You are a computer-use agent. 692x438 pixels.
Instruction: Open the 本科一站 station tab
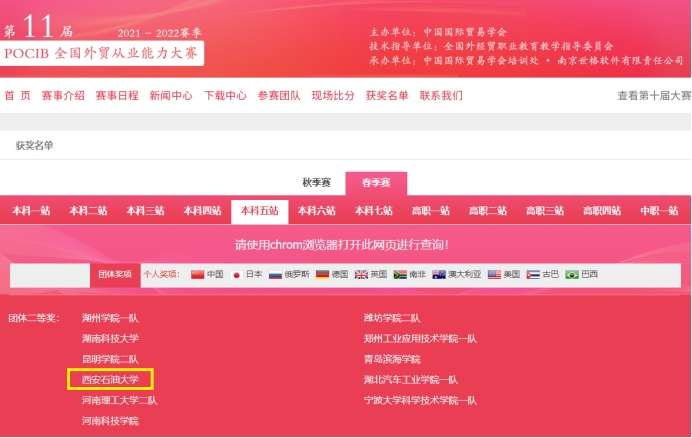click(31, 211)
